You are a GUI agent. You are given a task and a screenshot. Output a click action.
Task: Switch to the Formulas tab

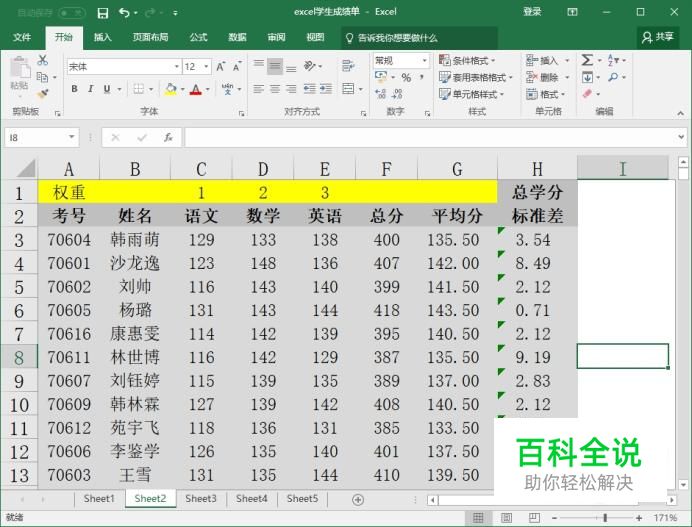tap(198, 38)
